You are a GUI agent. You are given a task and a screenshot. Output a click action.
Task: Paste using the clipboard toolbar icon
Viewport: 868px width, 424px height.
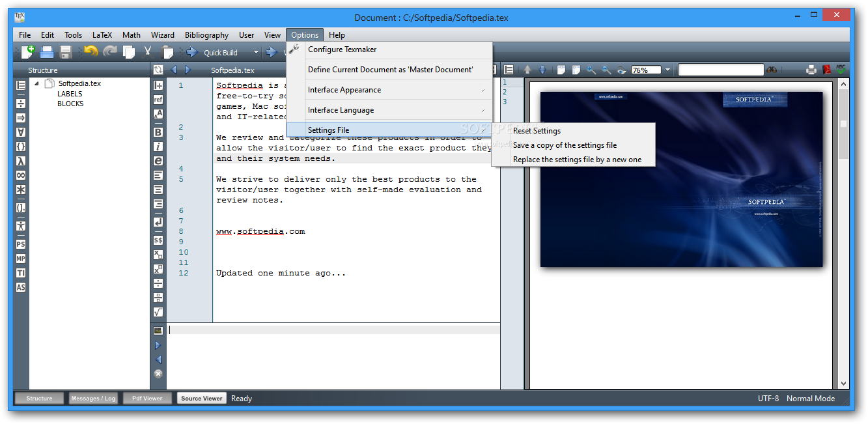[x=167, y=52]
